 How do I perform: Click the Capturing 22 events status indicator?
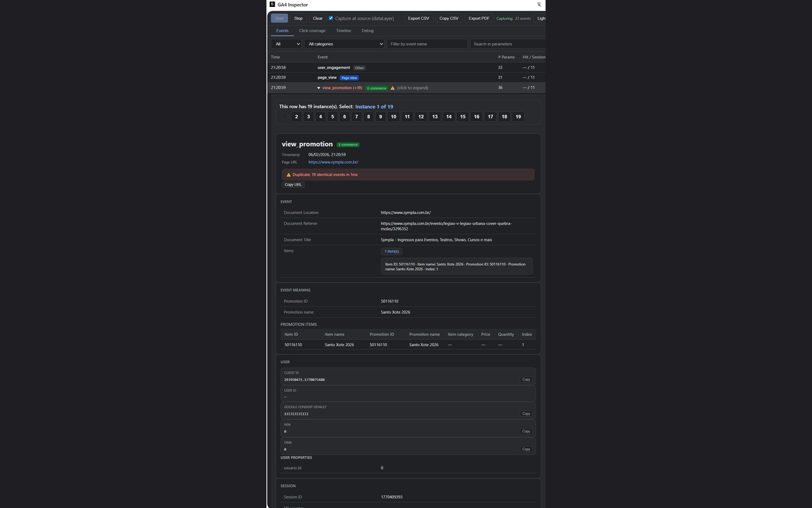point(513,18)
